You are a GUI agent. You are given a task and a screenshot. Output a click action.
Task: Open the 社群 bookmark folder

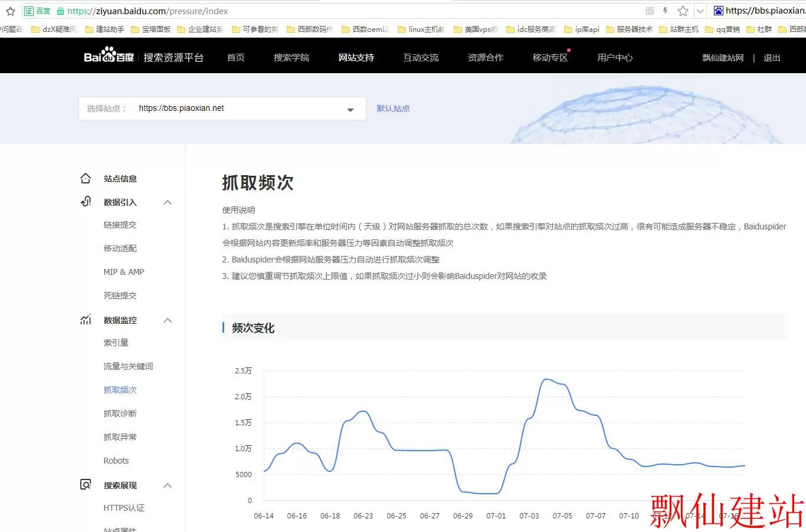tap(759, 29)
